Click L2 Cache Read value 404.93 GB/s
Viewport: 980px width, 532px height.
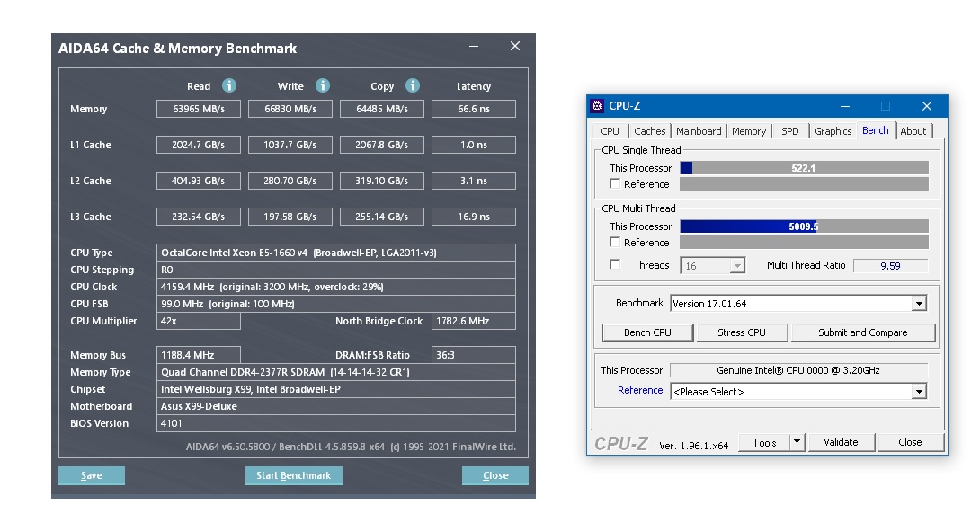click(199, 182)
